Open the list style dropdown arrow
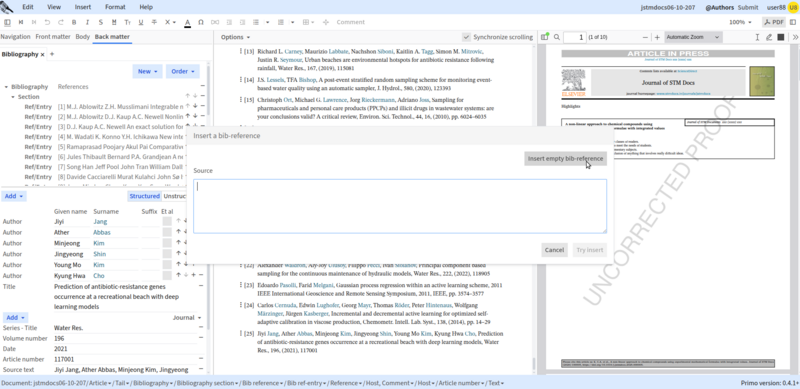Viewport: 800px width, 389px height. [267, 22]
